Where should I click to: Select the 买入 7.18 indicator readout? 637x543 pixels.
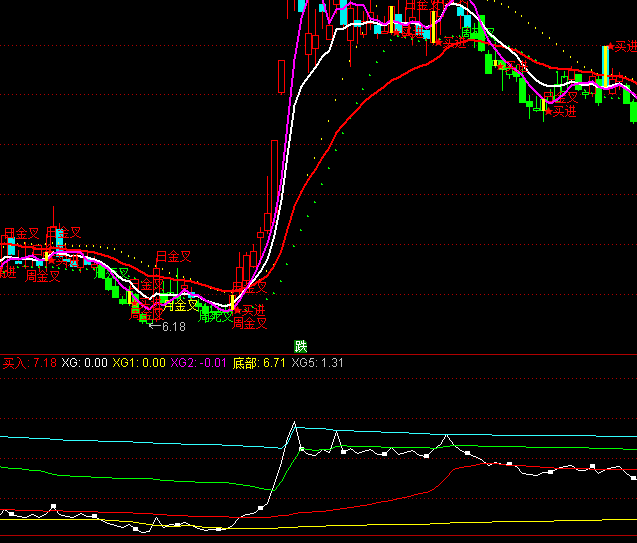point(29,362)
